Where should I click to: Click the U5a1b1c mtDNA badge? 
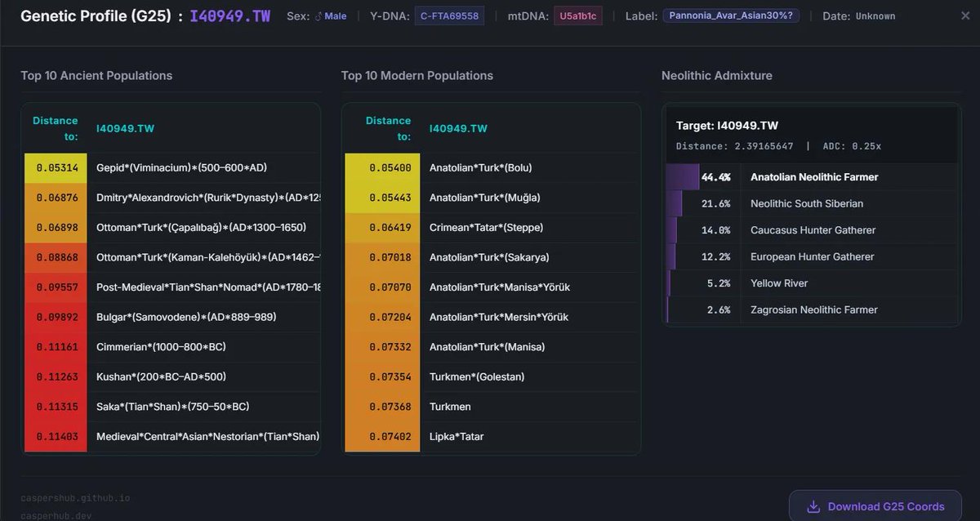point(577,16)
